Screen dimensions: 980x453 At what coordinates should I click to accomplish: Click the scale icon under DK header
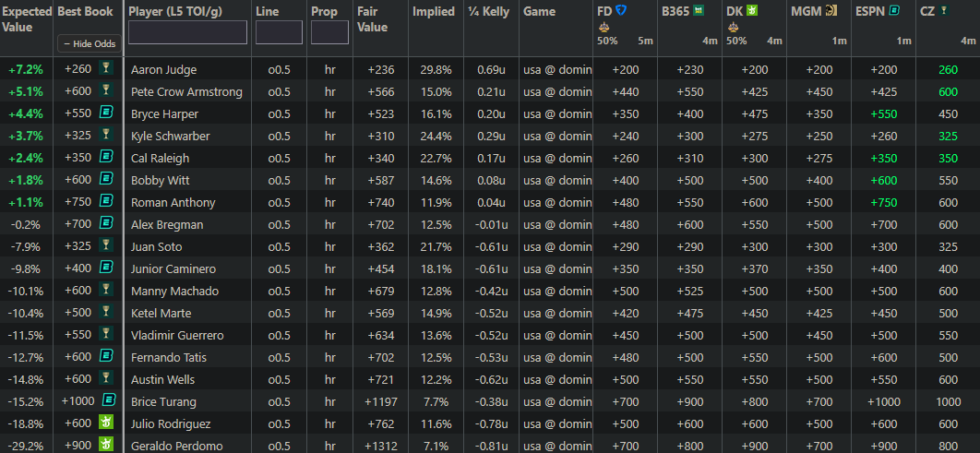pos(733,27)
